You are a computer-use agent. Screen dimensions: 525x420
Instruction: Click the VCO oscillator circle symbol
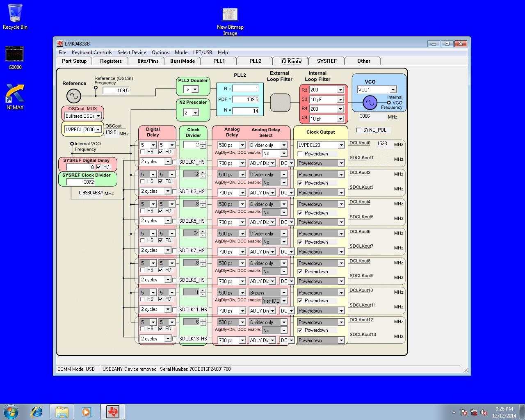[x=370, y=103]
